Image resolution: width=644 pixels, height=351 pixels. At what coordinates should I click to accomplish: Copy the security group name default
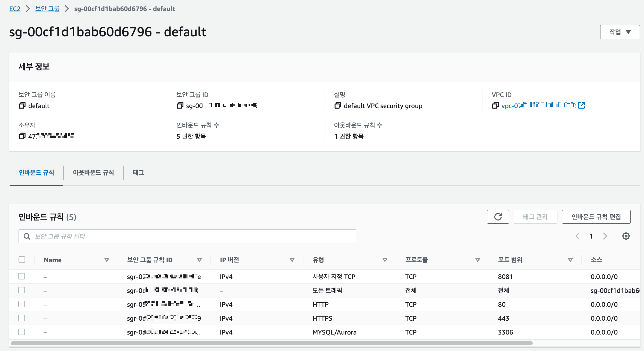coord(22,106)
